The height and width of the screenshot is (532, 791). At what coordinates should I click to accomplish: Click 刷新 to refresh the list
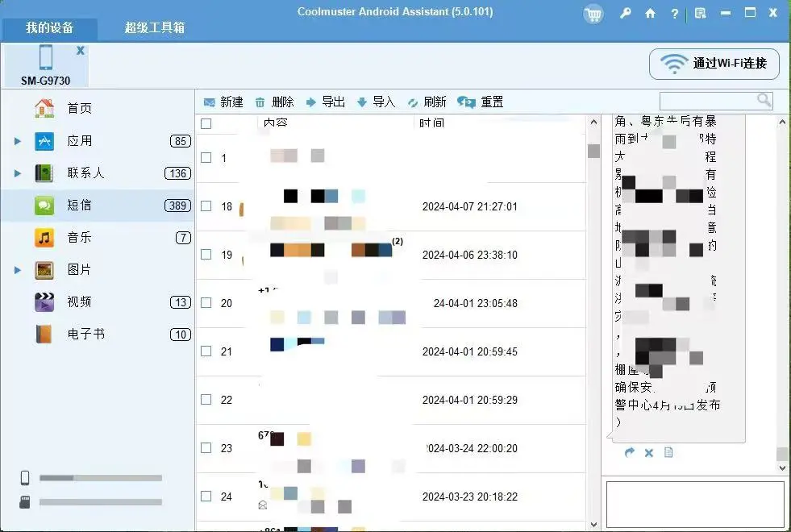tap(427, 102)
